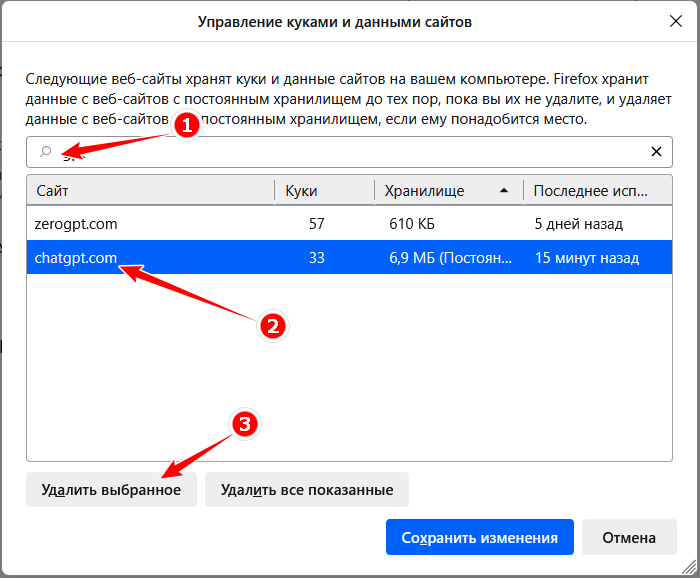The height and width of the screenshot is (578, 700).
Task: Select the chatgpt.com row
Action: (350, 258)
